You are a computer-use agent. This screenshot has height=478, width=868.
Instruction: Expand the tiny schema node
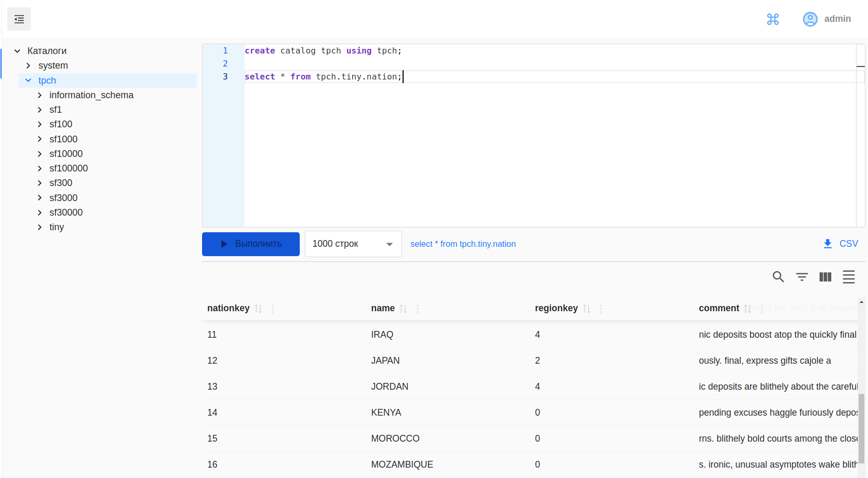[x=39, y=227]
